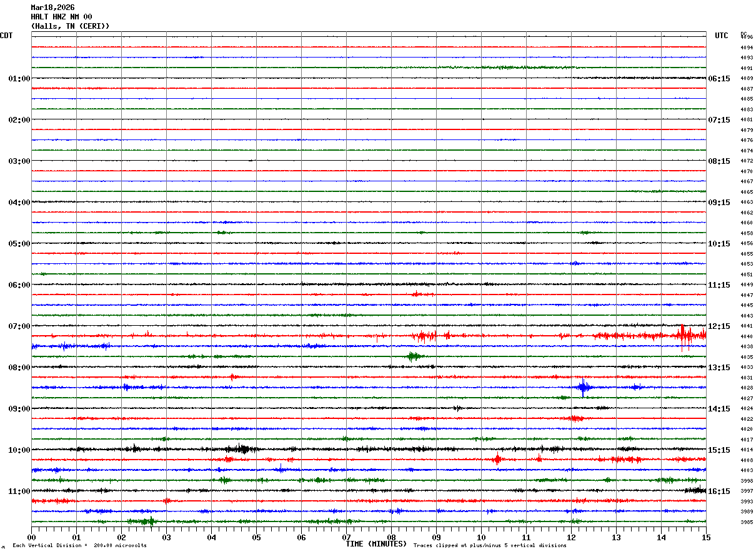756x554 pixels.
Task: Click the 4096 value in the DC column
Action: click(x=746, y=38)
